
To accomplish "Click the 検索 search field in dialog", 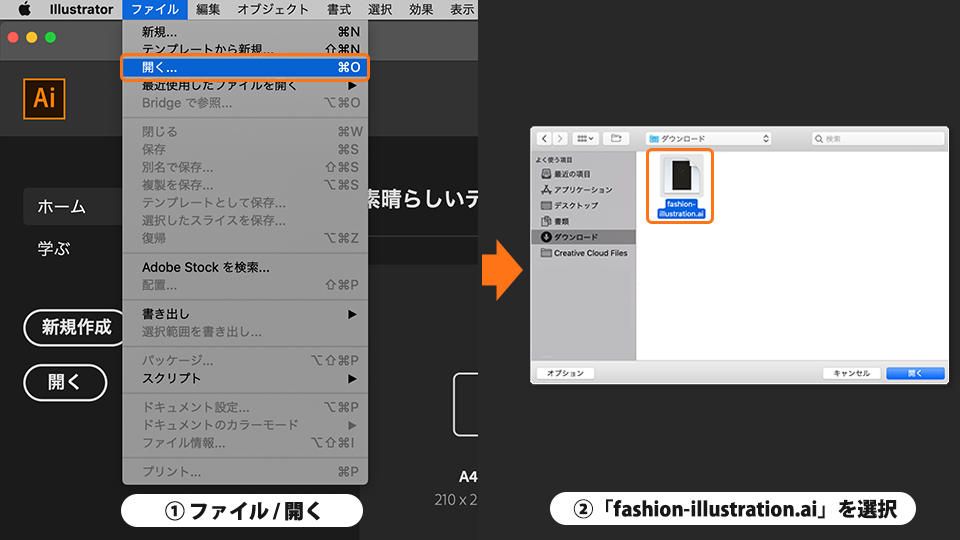I will click(878, 139).
